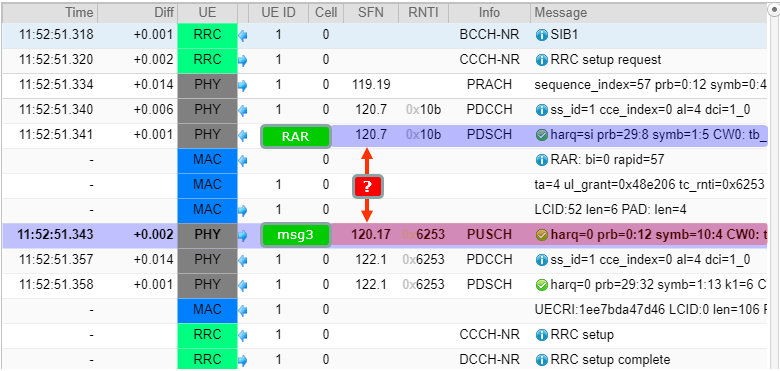Click green check icon on harq=0 prb=29:32 row
The height and width of the screenshot is (371, 780).
[x=541, y=285]
